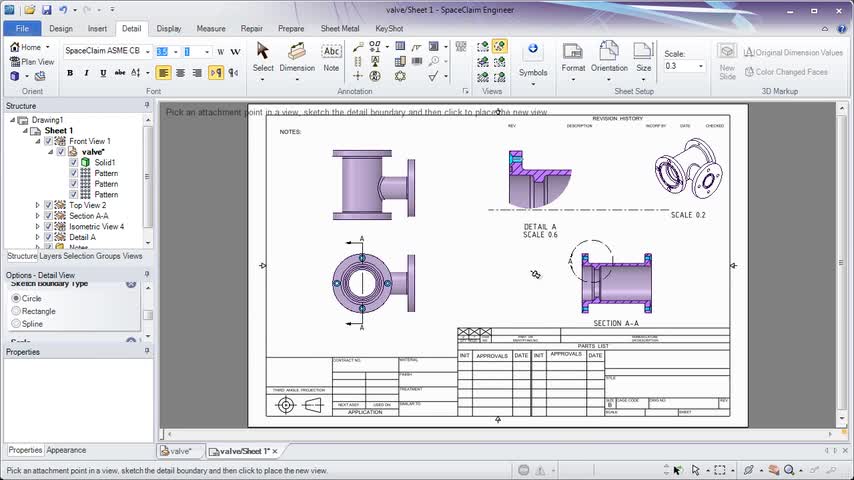The image size is (854, 480).
Task: Align text left
Action: point(163,72)
